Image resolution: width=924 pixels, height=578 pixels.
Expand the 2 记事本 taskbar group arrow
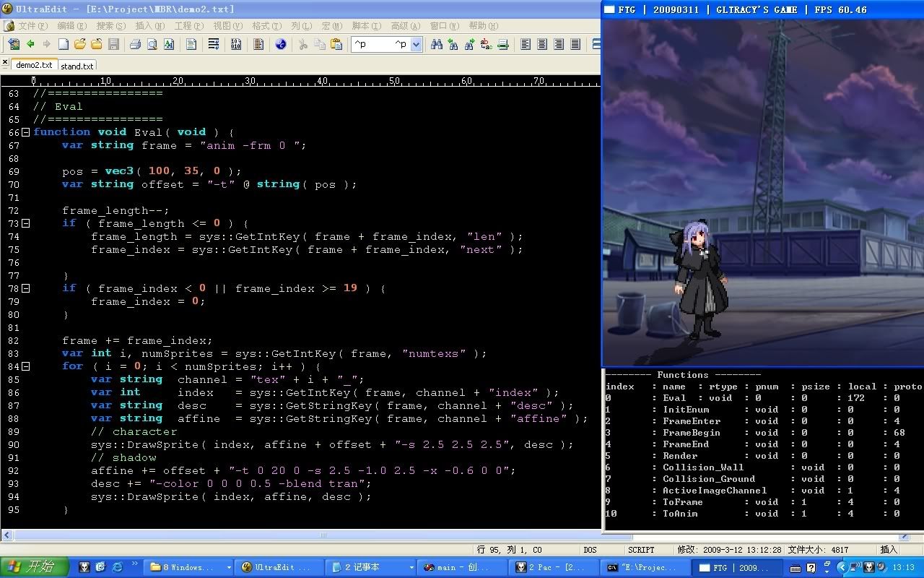coord(411,568)
